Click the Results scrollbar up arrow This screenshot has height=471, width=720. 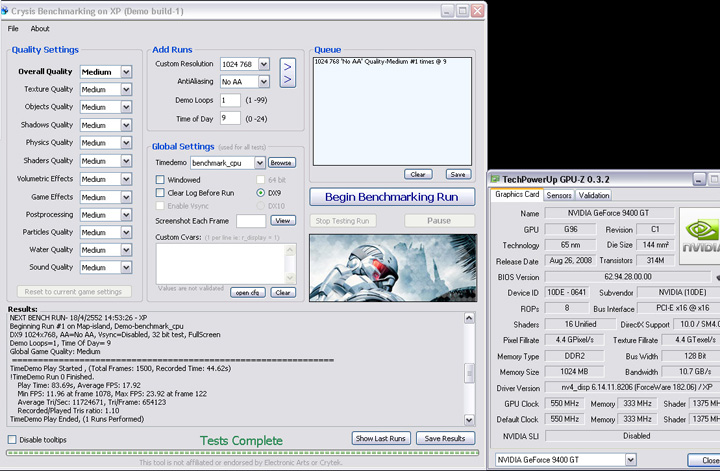click(469, 318)
